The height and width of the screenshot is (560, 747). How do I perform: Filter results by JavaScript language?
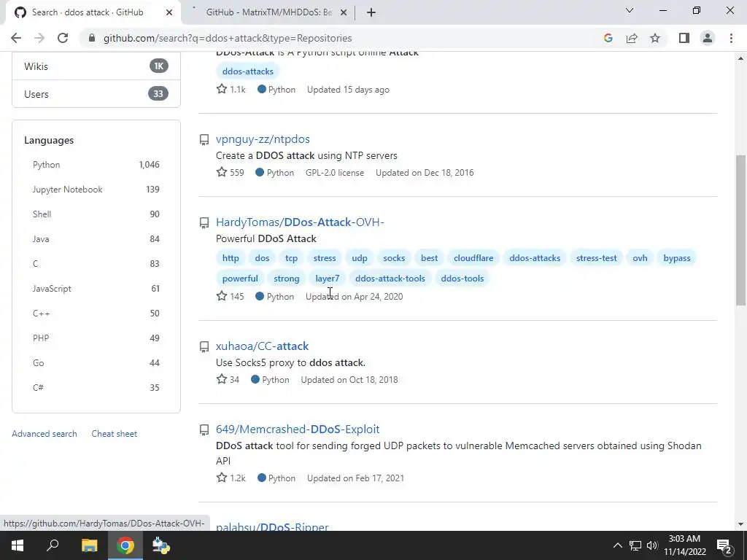pyautogui.click(x=96, y=289)
